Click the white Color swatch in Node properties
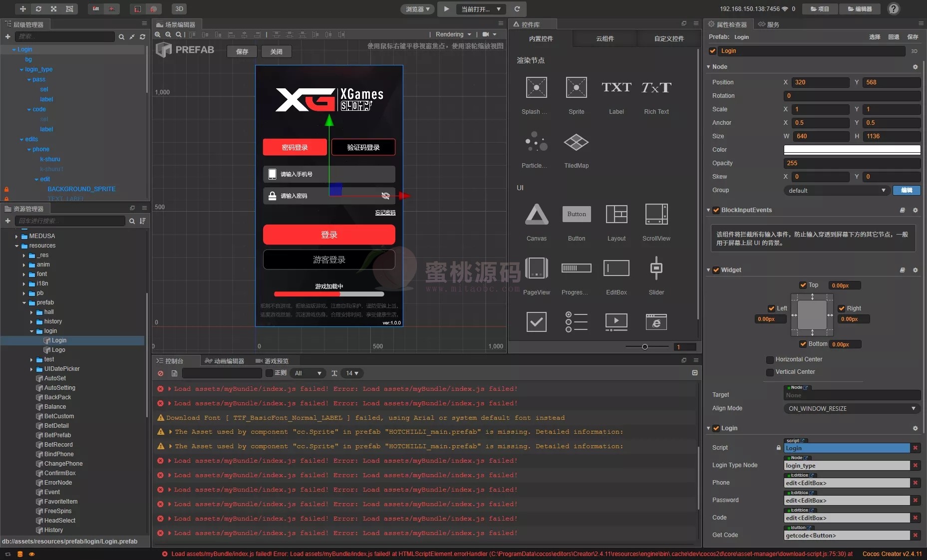Screen dimensions: 927x560 click(852, 150)
